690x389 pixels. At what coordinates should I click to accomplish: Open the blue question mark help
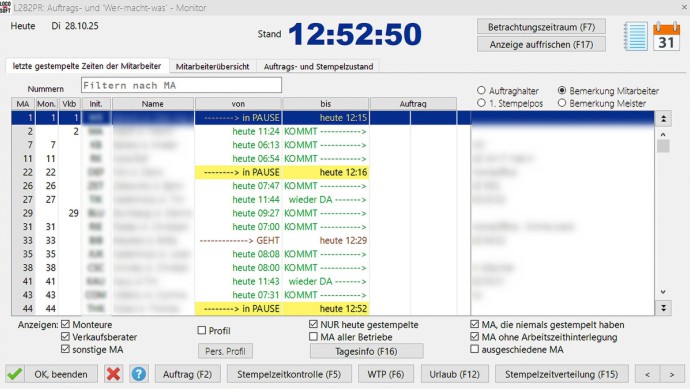(x=139, y=374)
